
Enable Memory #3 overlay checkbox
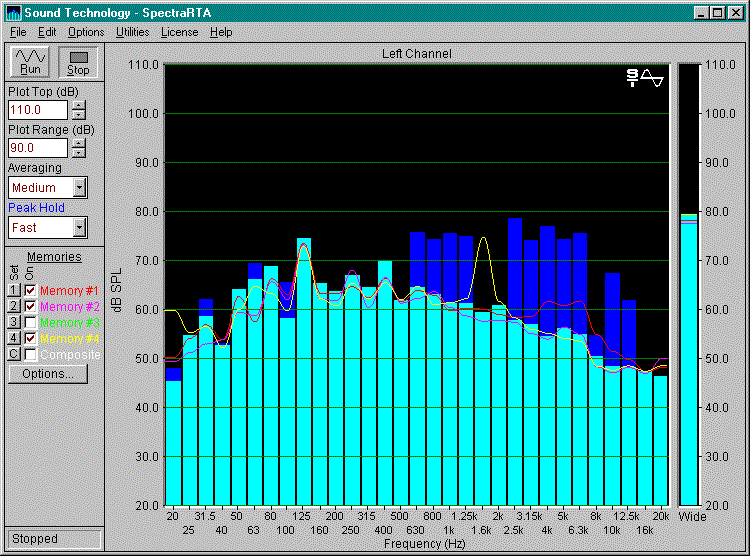pos(30,322)
